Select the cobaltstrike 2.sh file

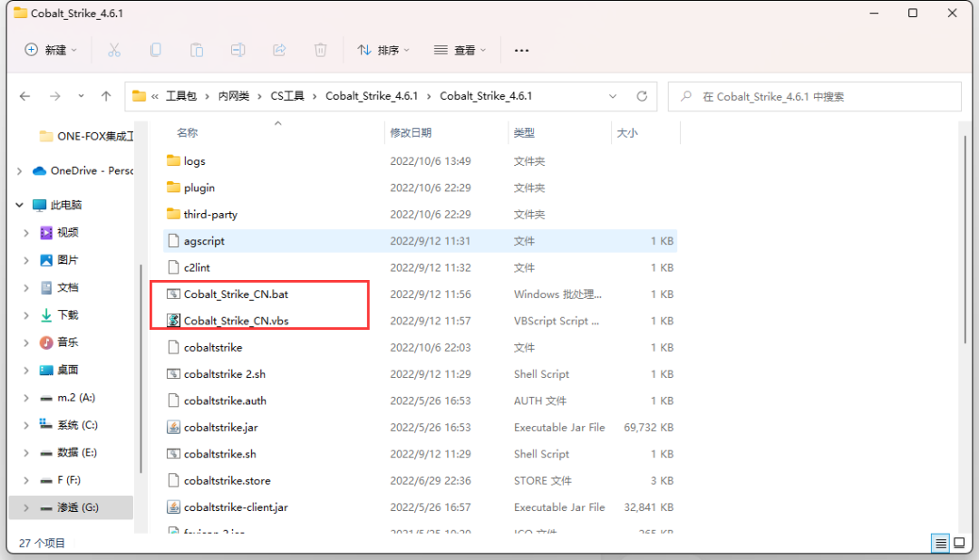[x=225, y=374]
